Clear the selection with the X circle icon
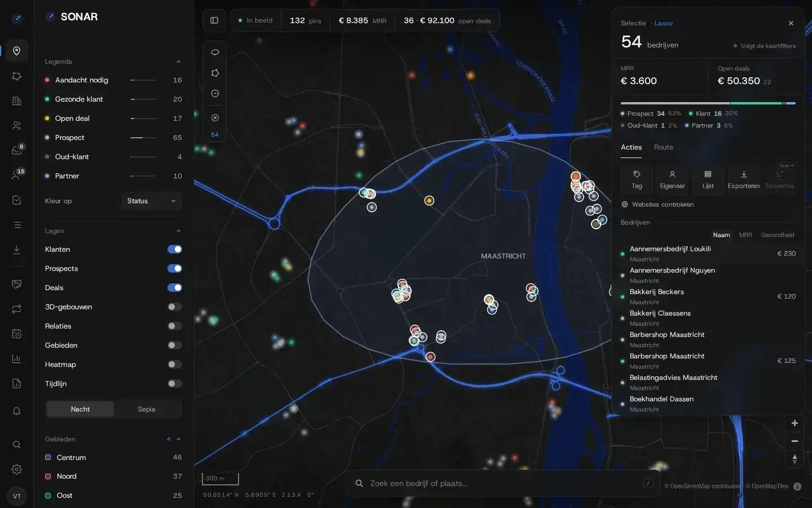Image resolution: width=812 pixels, height=508 pixels. tap(215, 118)
